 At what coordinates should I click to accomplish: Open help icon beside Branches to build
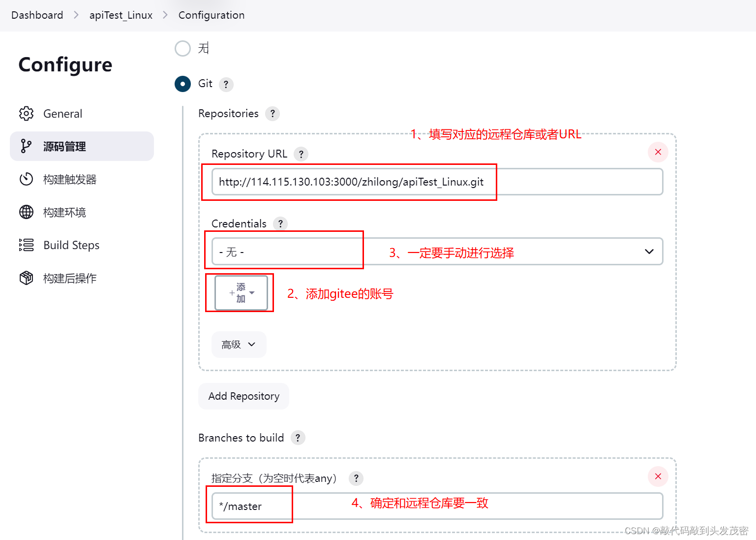(298, 438)
